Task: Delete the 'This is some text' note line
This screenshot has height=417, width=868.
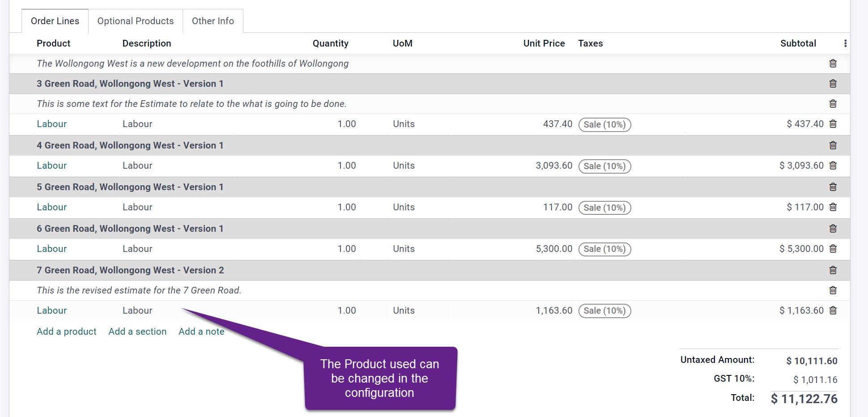Action: click(x=833, y=104)
